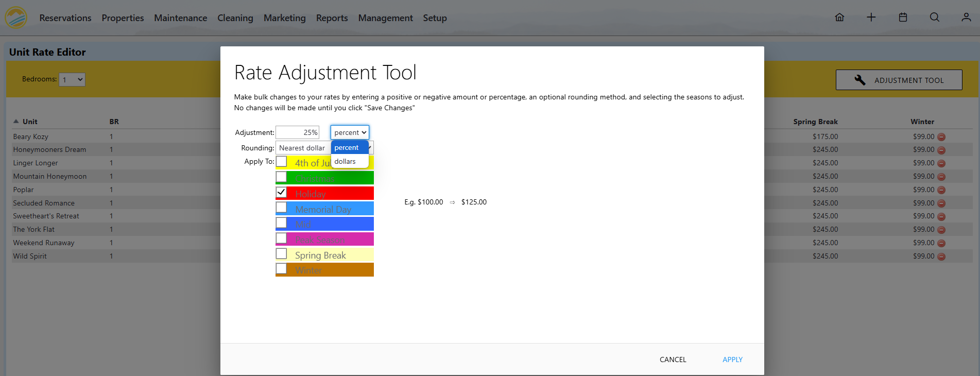Remove Winter rate for Secluded Romance

coord(941,203)
